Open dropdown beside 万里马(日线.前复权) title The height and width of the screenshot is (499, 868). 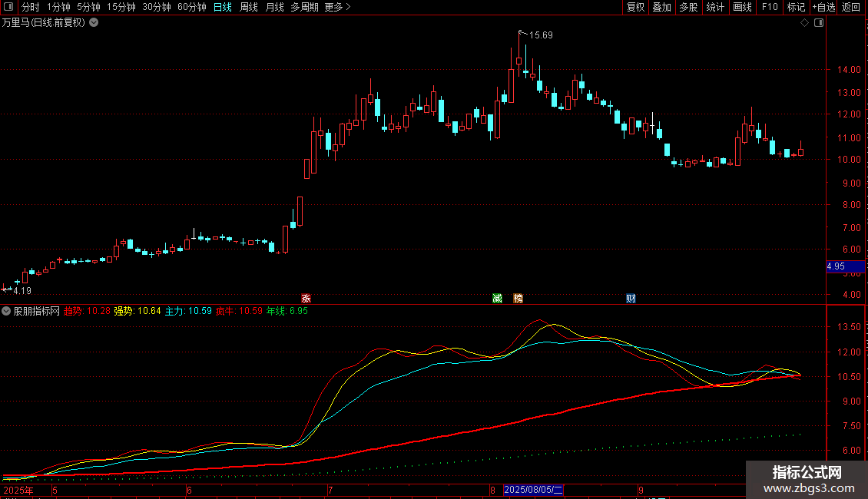tap(94, 23)
